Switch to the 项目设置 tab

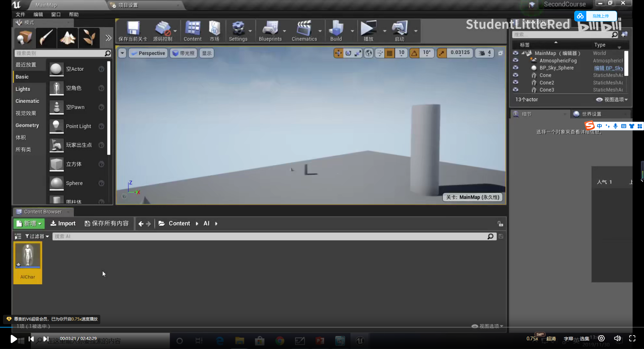[128, 5]
